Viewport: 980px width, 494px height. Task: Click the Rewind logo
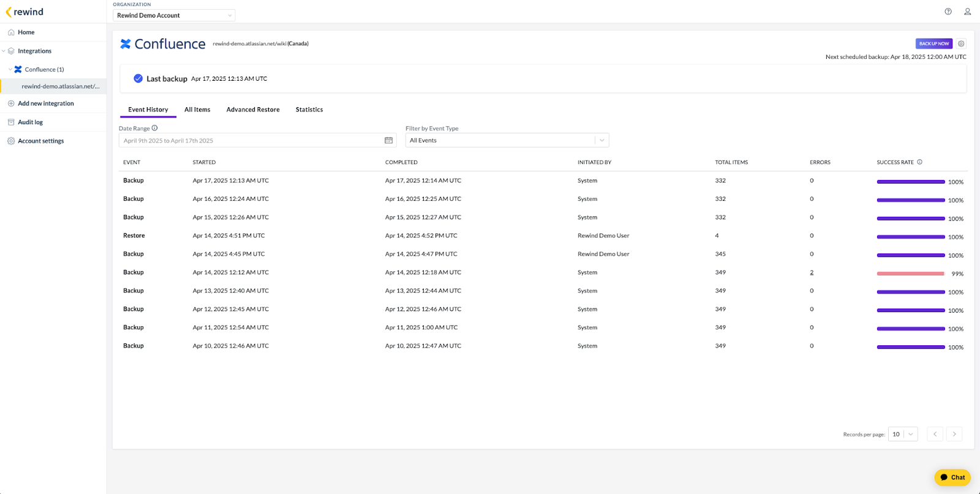pos(24,12)
